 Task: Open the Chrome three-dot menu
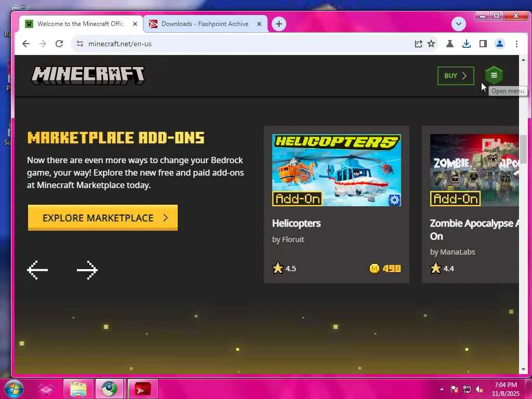click(x=516, y=44)
